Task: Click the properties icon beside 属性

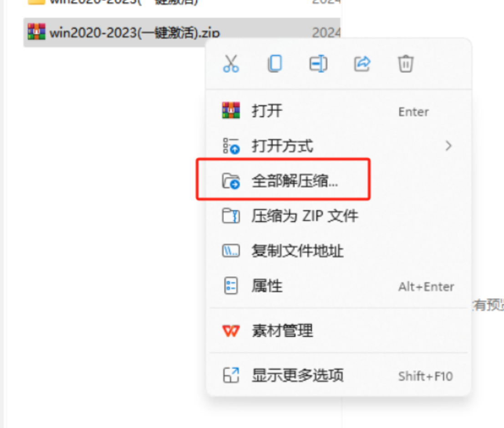Action: pyautogui.click(x=231, y=286)
